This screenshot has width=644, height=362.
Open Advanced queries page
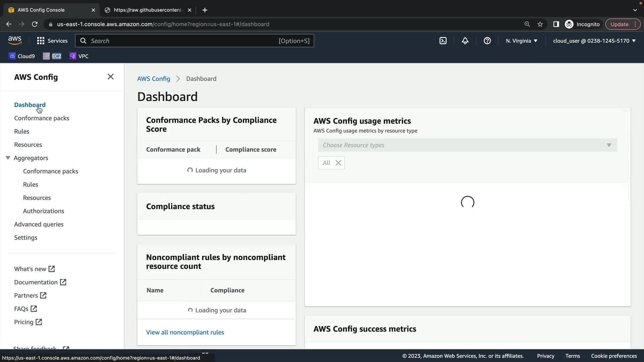[x=39, y=224]
